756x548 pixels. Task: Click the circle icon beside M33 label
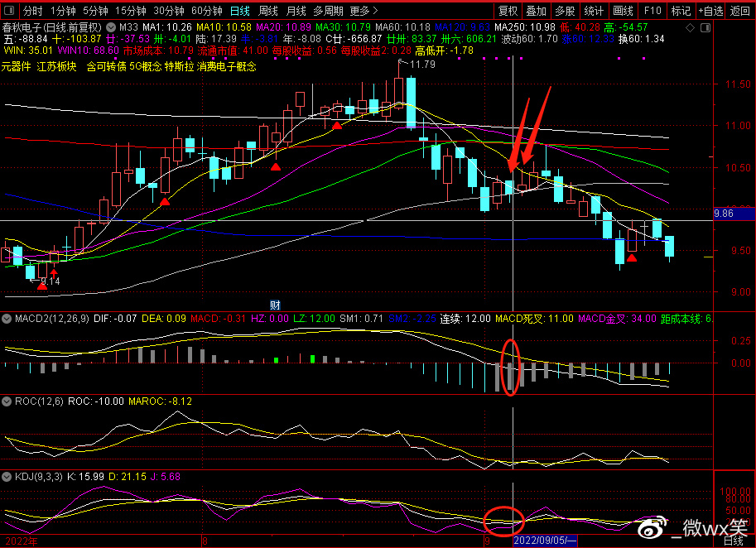(x=111, y=27)
